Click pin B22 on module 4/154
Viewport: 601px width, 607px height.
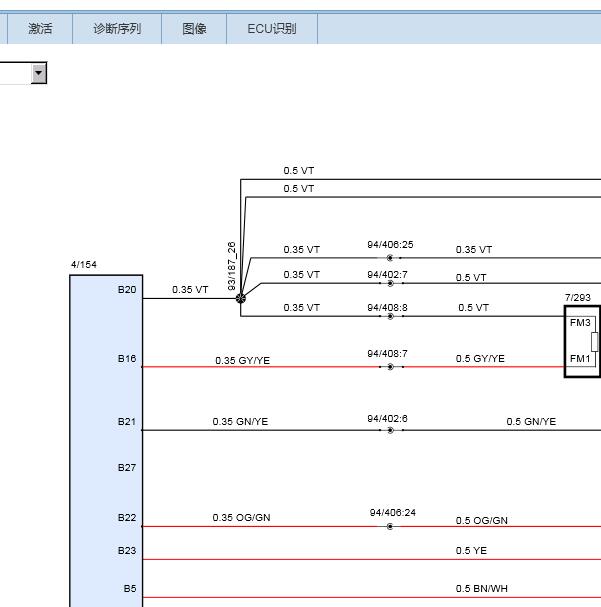pyautogui.click(x=127, y=518)
